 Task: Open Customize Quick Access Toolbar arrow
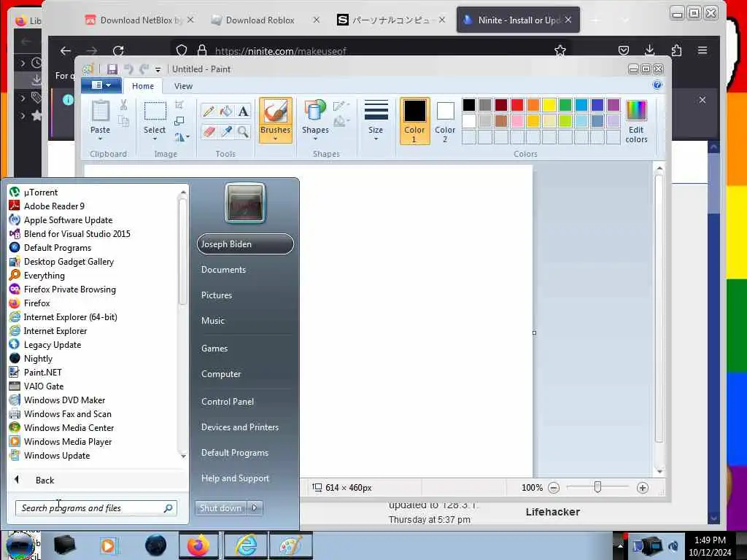pos(158,69)
